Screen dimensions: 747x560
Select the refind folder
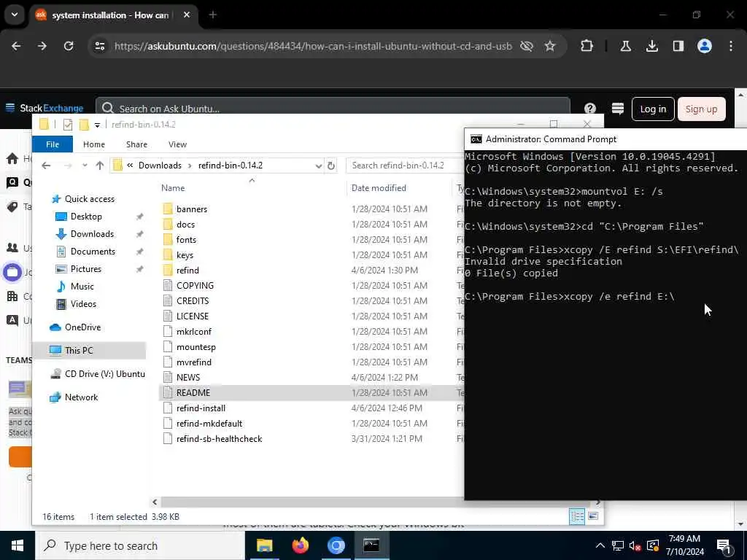pyautogui.click(x=187, y=270)
